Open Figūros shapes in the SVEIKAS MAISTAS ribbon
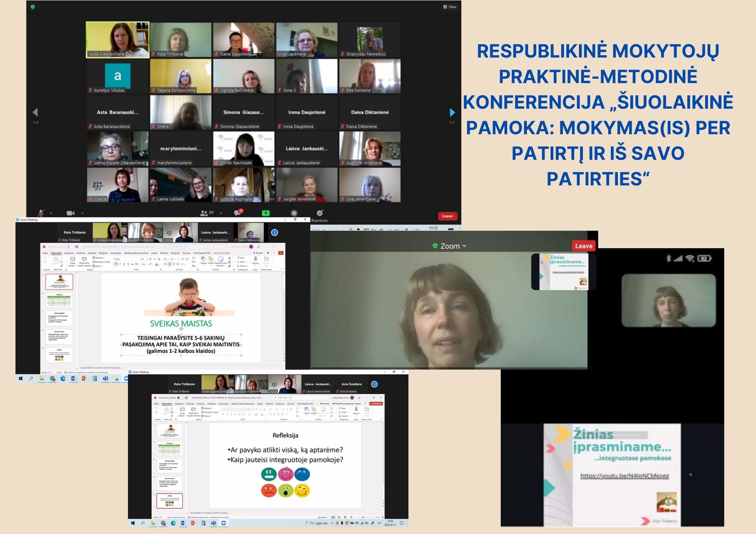This screenshot has height=534, width=756. [203, 261]
